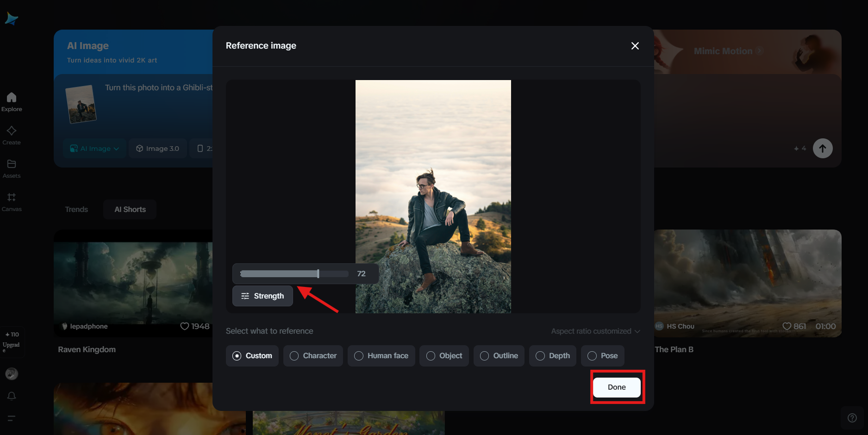
Task: Open the Canvas workspace
Action: [12, 202]
